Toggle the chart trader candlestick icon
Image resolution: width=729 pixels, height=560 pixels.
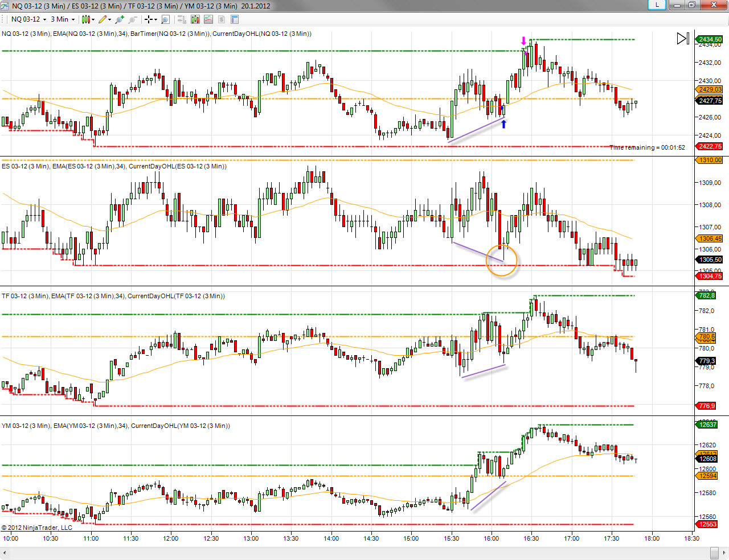click(195, 19)
